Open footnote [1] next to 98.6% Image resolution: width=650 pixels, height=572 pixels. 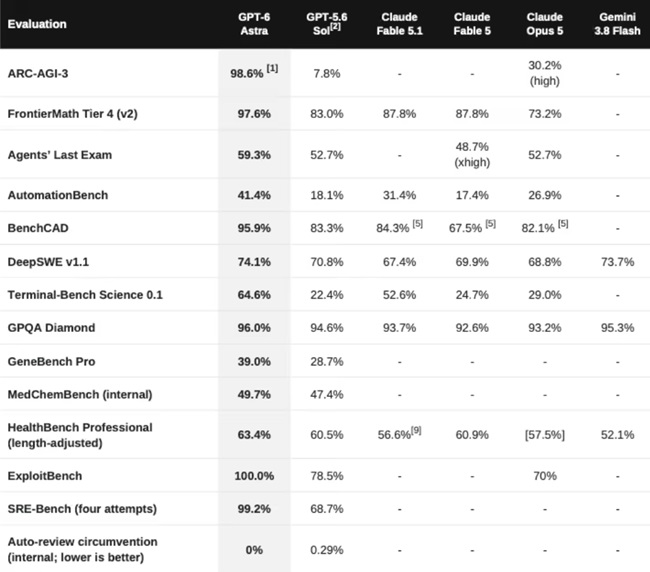(272, 68)
